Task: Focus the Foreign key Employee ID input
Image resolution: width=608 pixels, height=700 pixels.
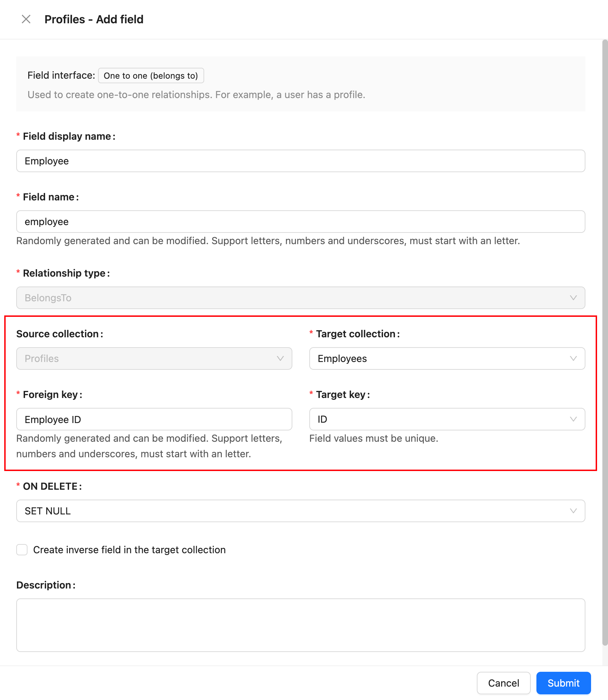Action: click(x=154, y=419)
